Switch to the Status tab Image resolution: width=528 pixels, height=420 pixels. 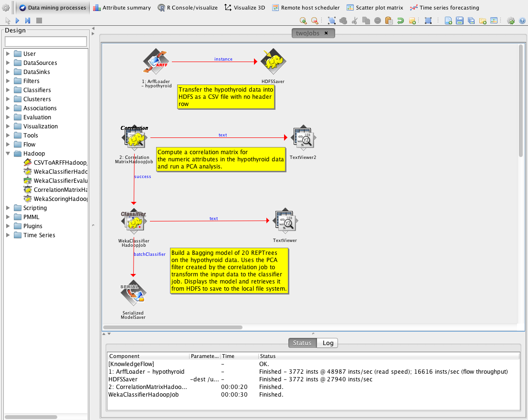[x=302, y=343]
